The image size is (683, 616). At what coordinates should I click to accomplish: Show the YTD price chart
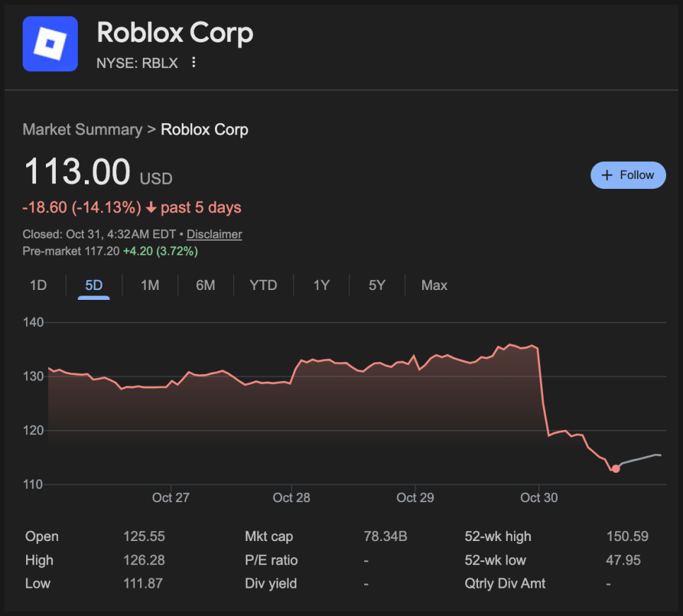pyautogui.click(x=263, y=286)
